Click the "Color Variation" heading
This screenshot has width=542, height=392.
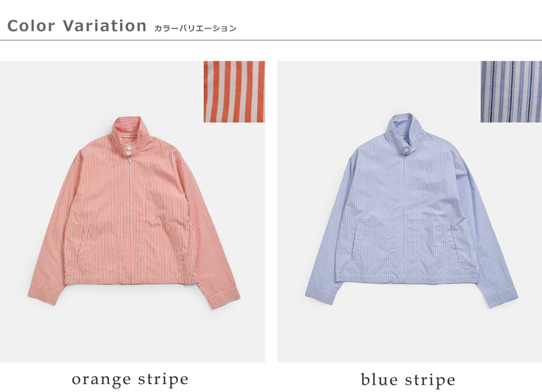(77, 26)
